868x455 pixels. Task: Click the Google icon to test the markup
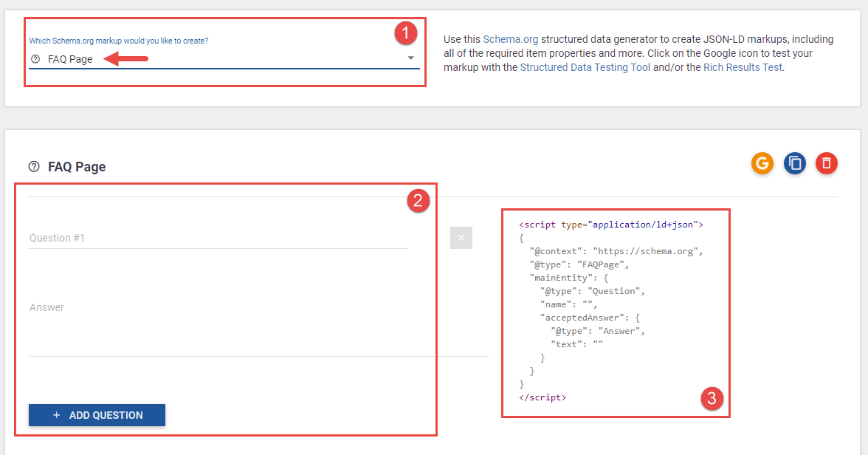(x=762, y=163)
